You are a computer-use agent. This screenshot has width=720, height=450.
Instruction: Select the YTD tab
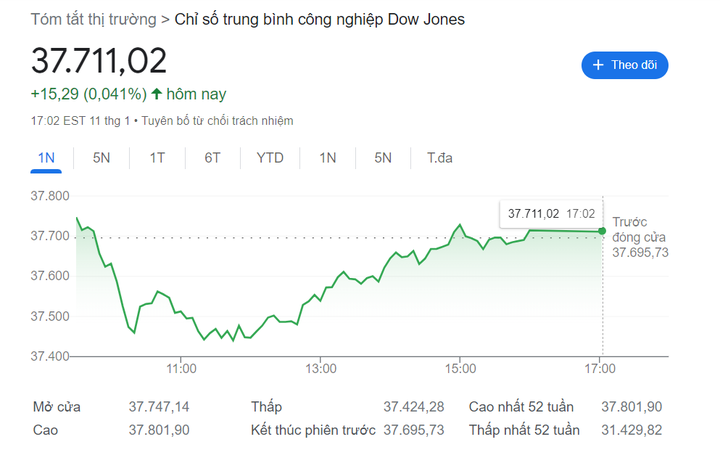270,158
